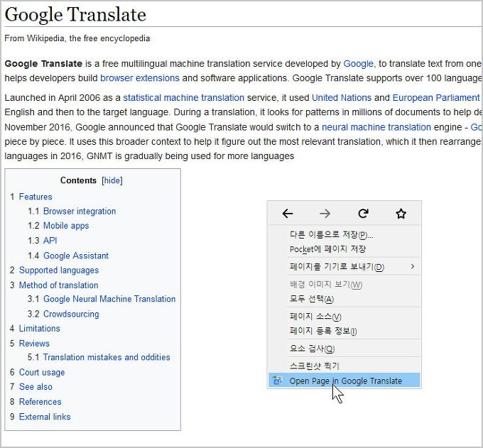Click the bold Contents title
This screenshot has width=483, height=448.
coord(78,180)
